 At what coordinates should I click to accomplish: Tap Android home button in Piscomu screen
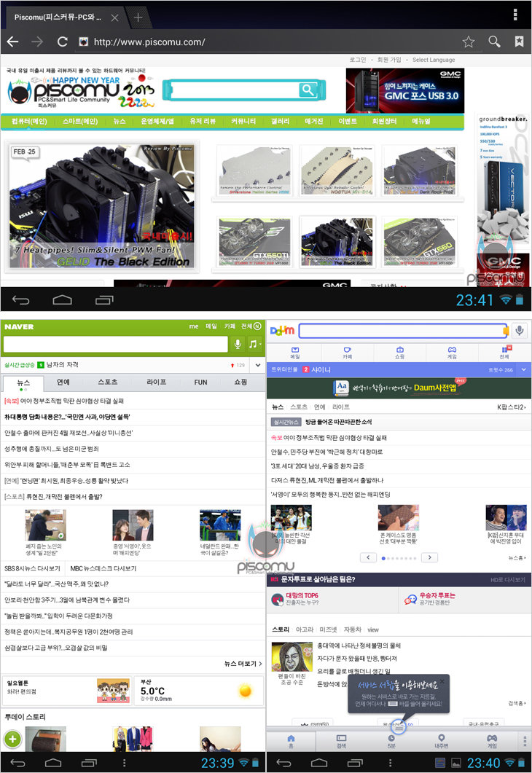[62, 299]
